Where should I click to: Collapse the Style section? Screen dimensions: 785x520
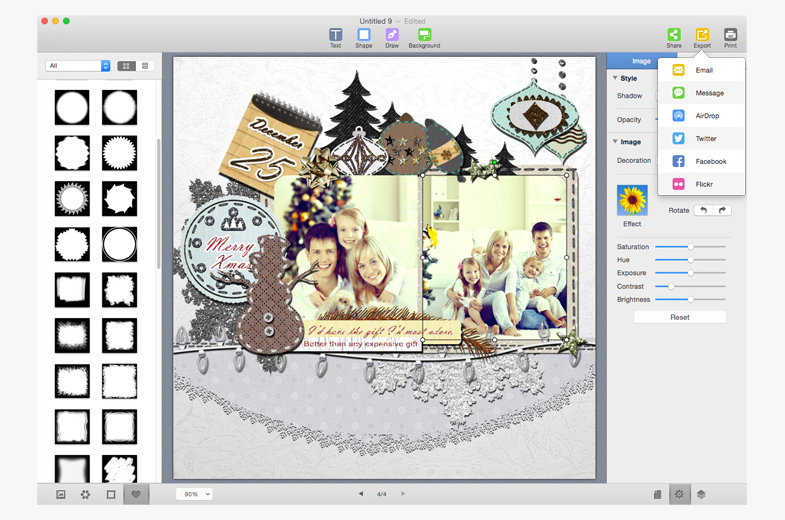(x=615, y=78)
